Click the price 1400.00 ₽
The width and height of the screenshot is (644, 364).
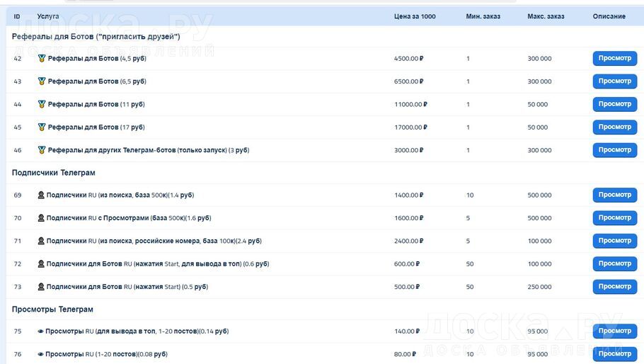tap(408, 195)
